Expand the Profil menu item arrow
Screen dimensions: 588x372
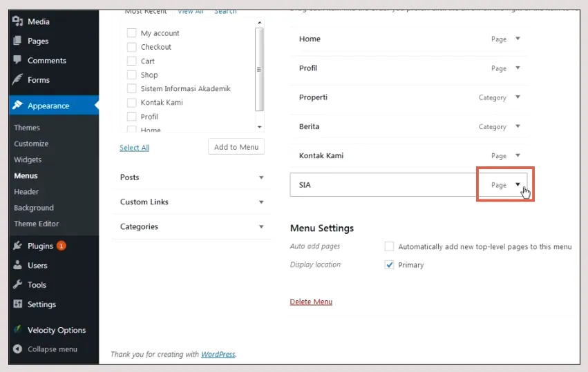[x=518, y=68]
